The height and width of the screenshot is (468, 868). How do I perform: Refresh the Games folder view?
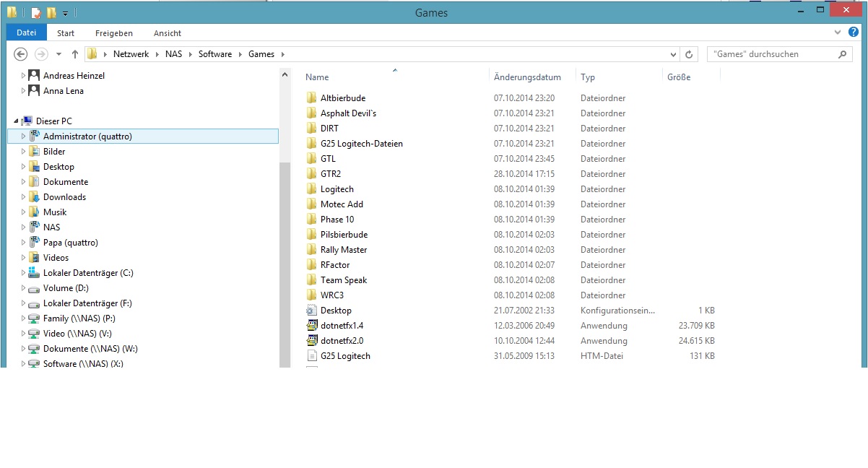point(689,54)
